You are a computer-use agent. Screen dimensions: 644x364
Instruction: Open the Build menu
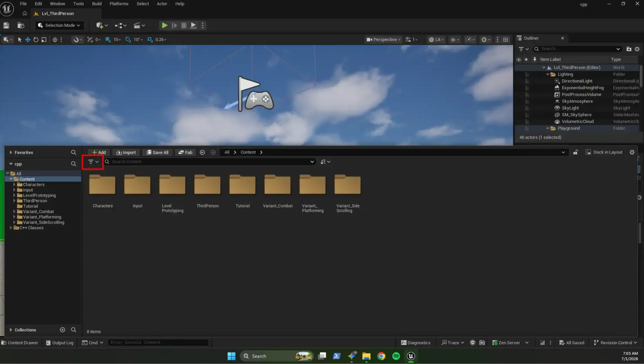click(97, 4)
